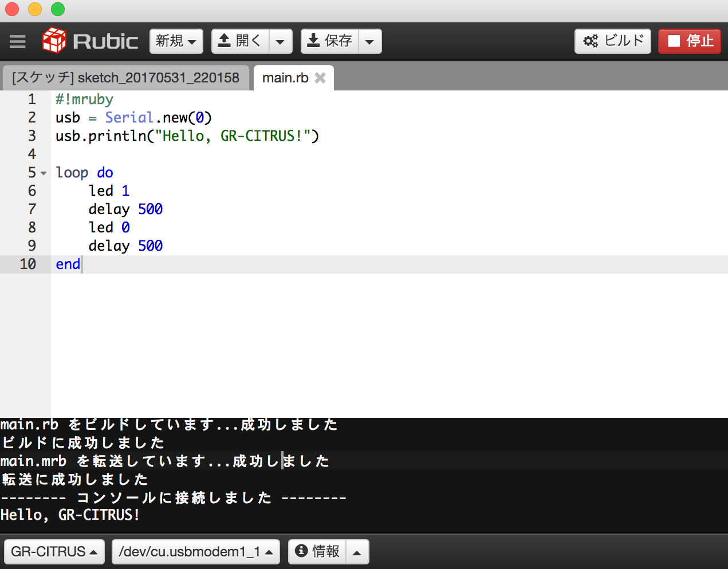
Task: Click the red 停止 stop button
Action: point(690,41)
